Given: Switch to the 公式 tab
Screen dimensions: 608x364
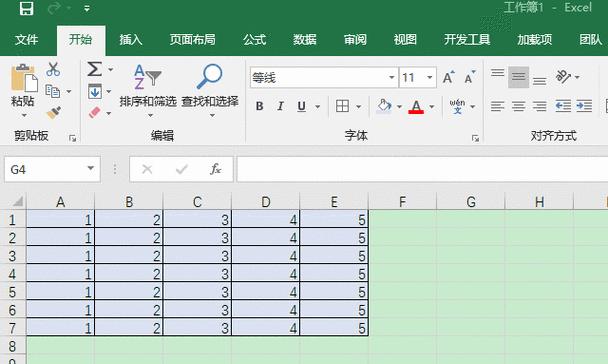Looking at the screenshot, I should click(254, 40).
